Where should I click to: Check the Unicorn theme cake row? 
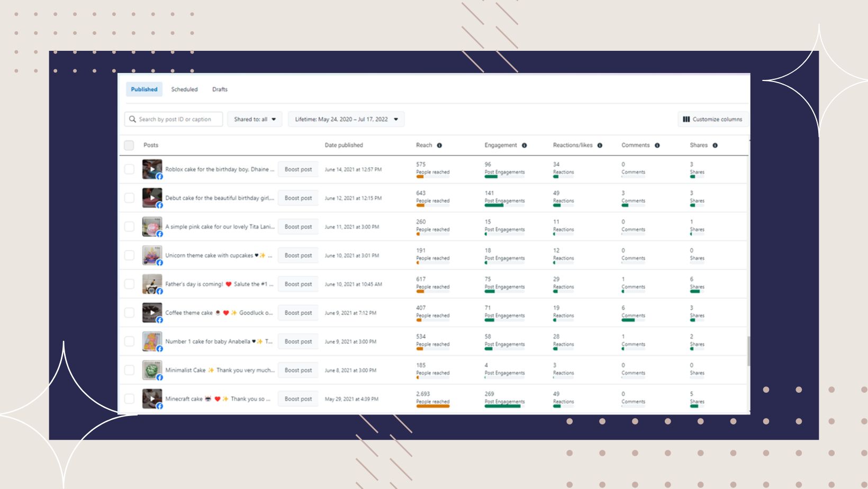click(129, 255)
